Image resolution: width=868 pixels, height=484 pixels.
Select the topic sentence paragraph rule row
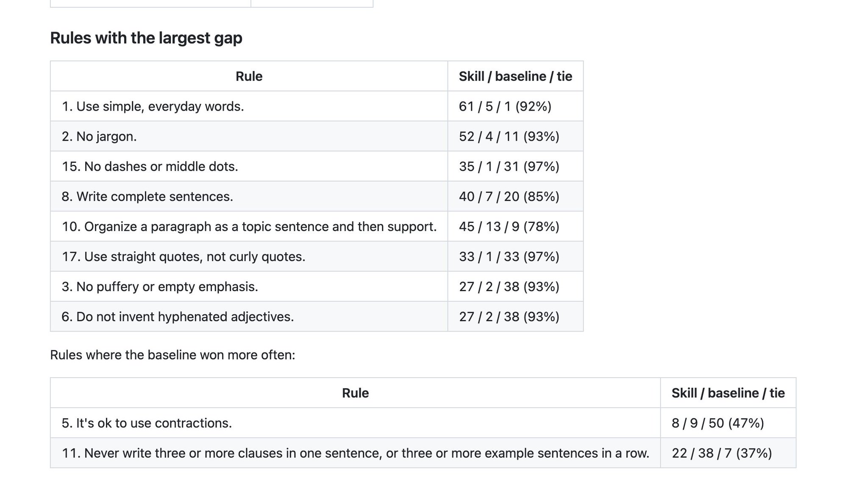pyautogui.click(x=317, y=227)
